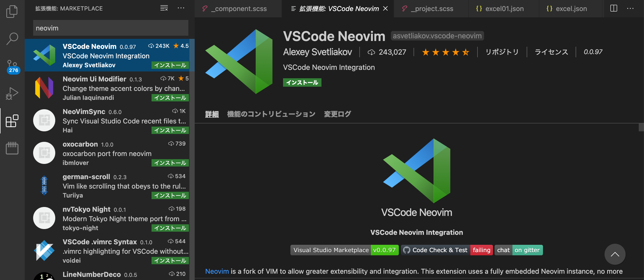Install oxocarbon extension

click(x=170, y=163)
